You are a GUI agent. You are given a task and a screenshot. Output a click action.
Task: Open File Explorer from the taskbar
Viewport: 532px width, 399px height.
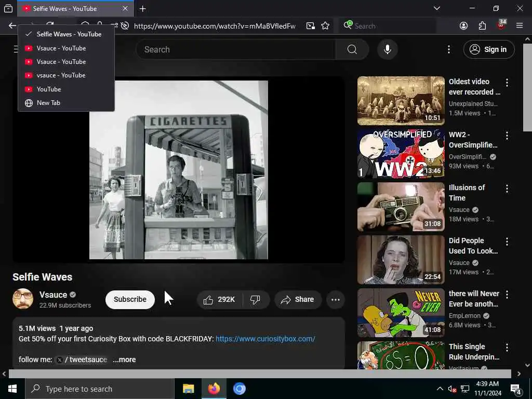188,389
